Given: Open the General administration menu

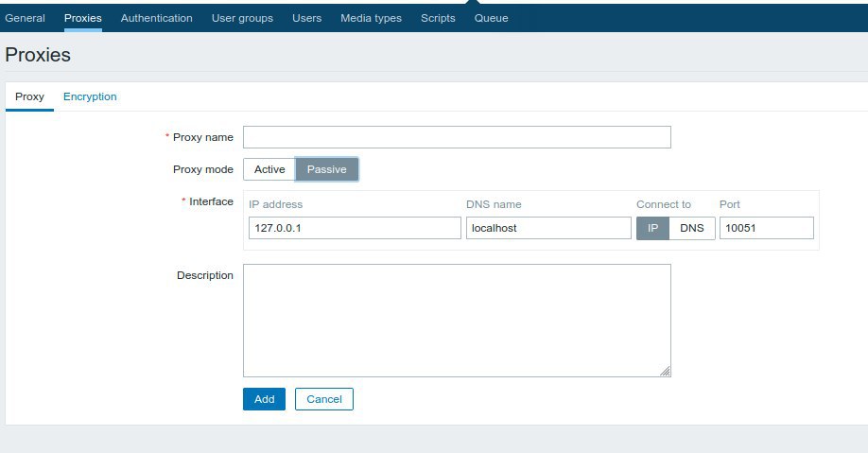Looking at the screenshot, I should click(x=25, y=18).
